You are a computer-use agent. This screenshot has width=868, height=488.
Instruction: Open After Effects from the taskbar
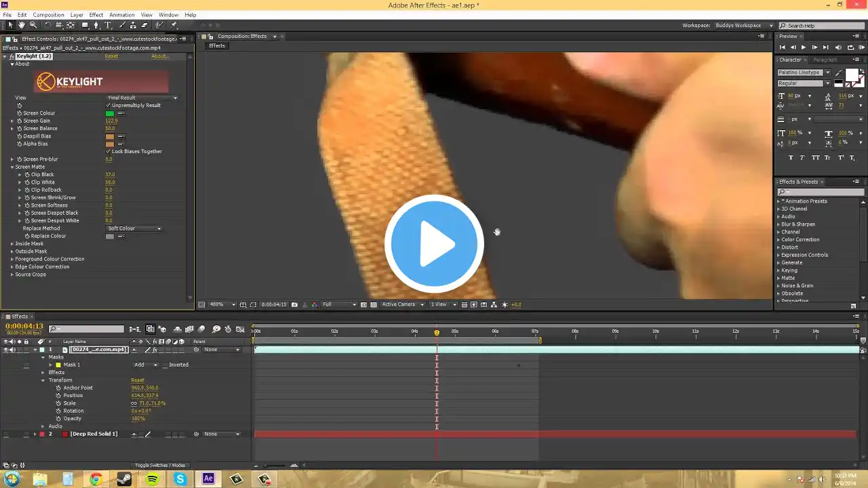pos(208,479)
